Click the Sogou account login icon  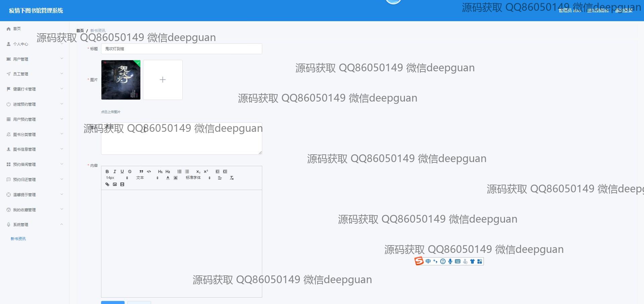point(465,261)
